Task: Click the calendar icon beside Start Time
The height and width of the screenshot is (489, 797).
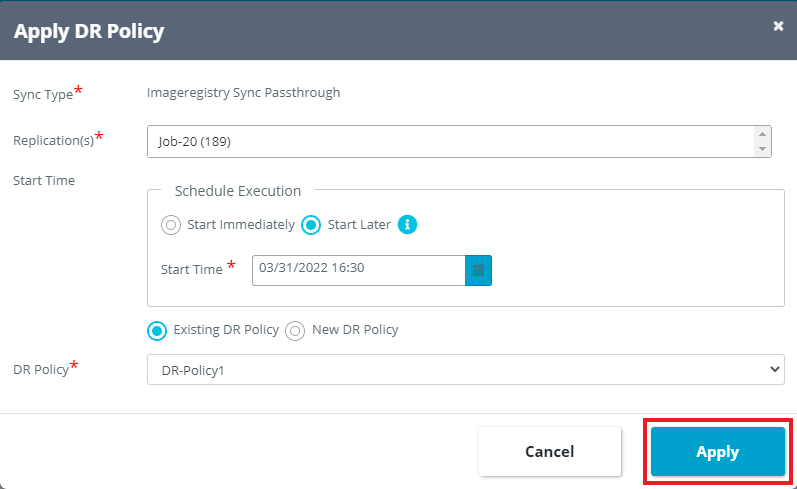Action: click(478, 270)
